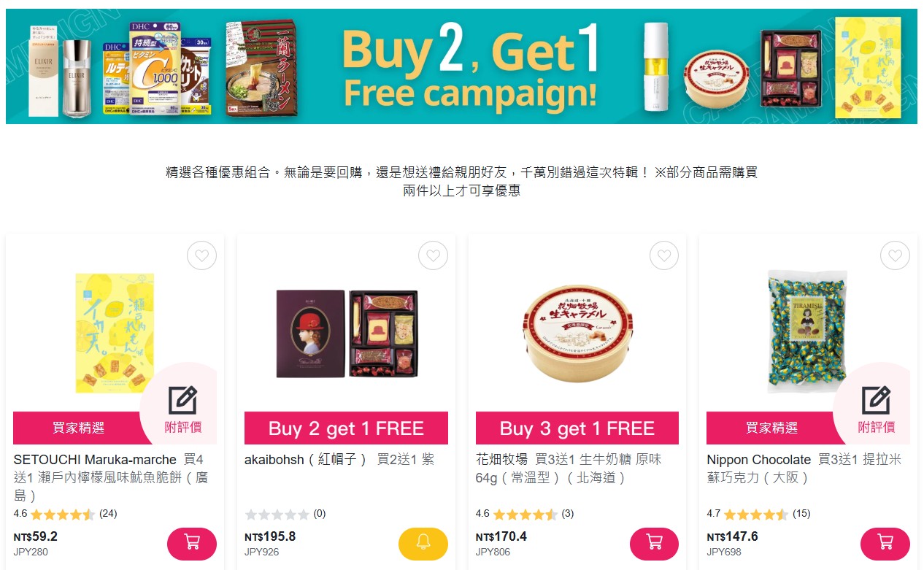Open the Buy 2, Get 1 Free campaign banner
Screen dimensions: 924x570
[461, 66]
